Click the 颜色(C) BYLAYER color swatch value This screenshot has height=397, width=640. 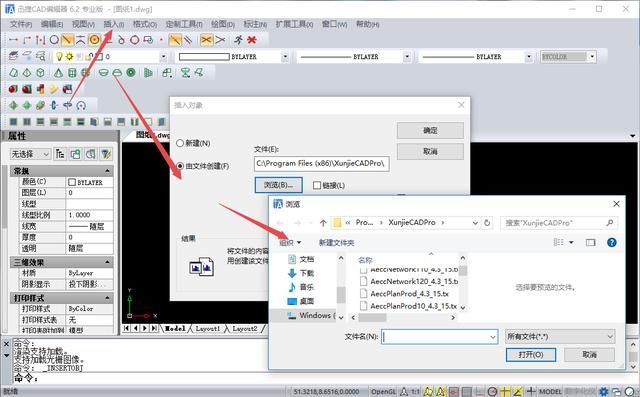pos(89,182)
